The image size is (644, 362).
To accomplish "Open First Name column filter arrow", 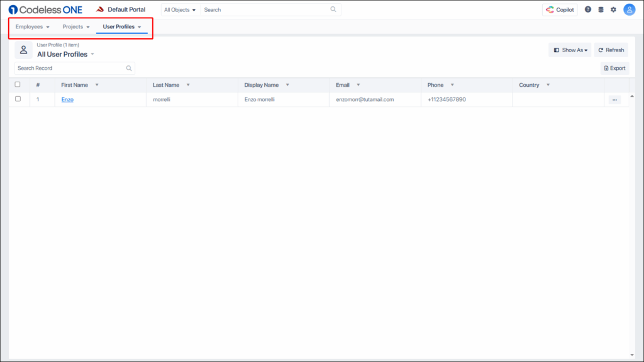I will click(x=97, y=85).
